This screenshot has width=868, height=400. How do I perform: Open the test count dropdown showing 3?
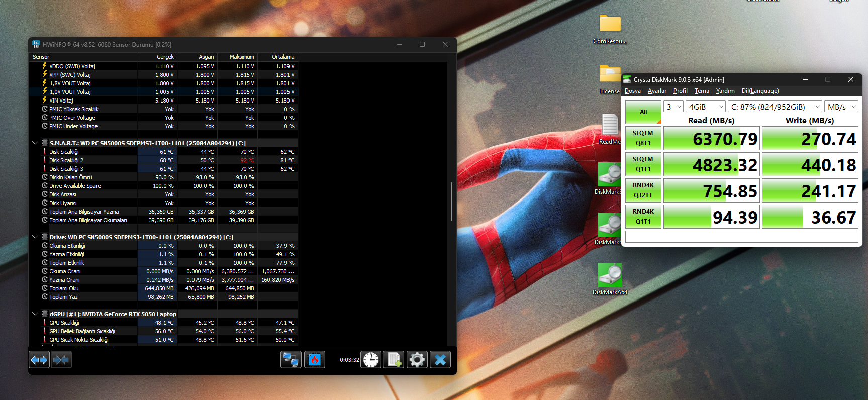(673, 107)
